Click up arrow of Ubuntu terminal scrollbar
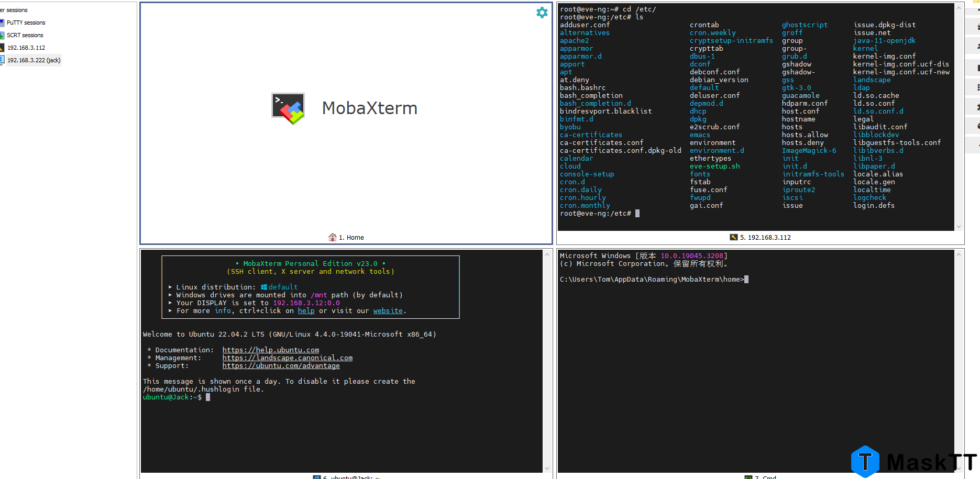Screen dimensions: 980x479 click(x=547, y=255)
